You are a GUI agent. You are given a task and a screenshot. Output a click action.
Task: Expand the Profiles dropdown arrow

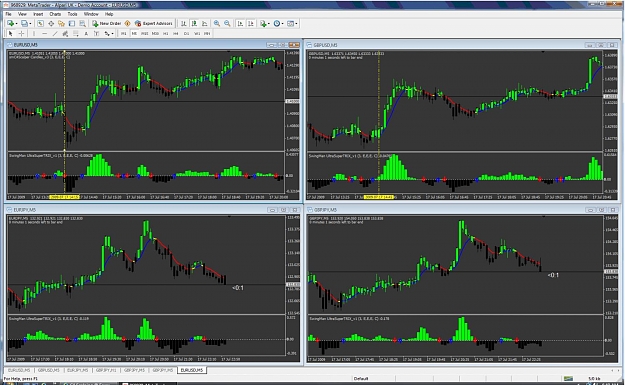tap(30, 24)
